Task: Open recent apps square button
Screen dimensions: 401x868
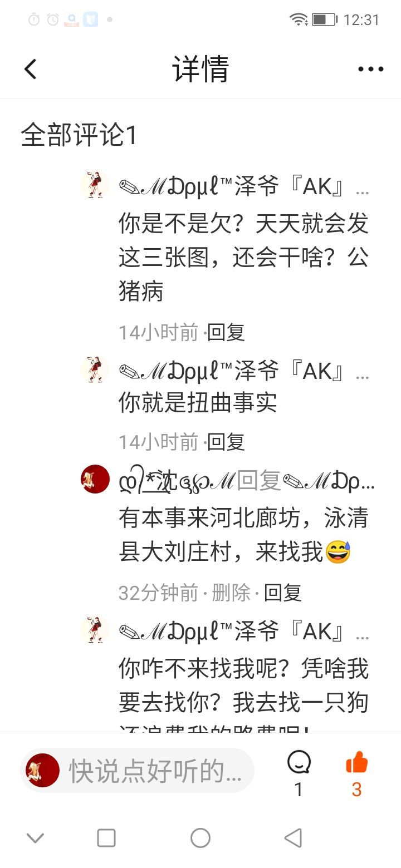Action: 106,837
